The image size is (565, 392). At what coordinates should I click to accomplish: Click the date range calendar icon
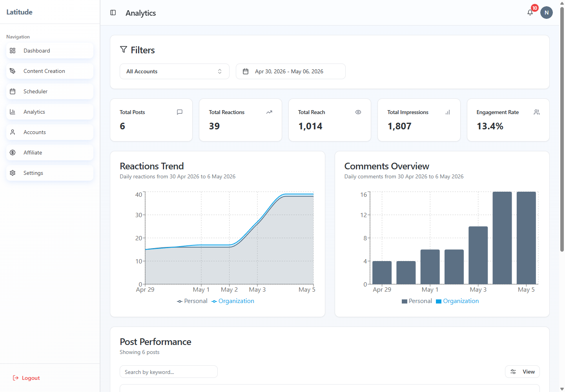click(246, 71)
